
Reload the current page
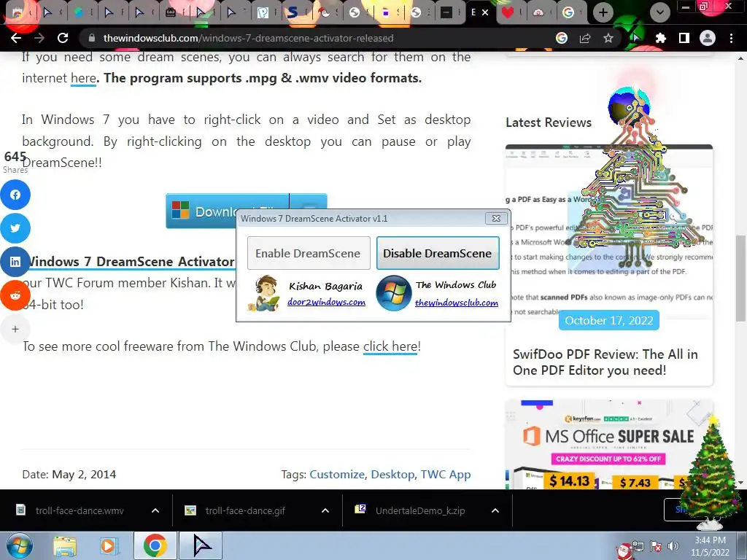(x=63, y=38)
